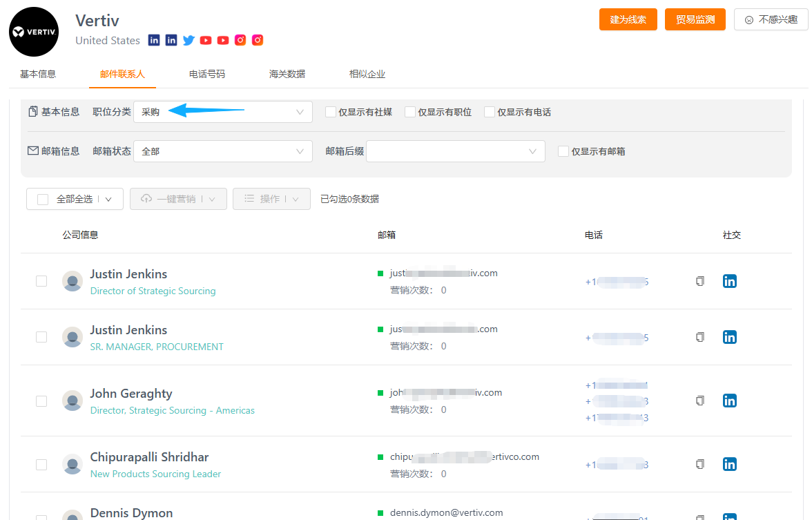
Task: Copy Chipurapalli Shridhar's phone number
Action: pyautogui.click(x=700, y=464)
